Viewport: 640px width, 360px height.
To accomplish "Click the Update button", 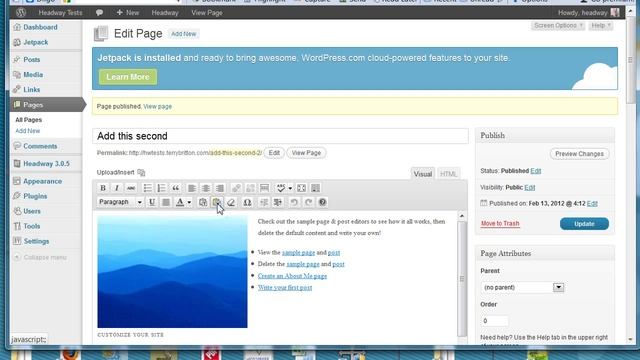I will pos(584,224).
